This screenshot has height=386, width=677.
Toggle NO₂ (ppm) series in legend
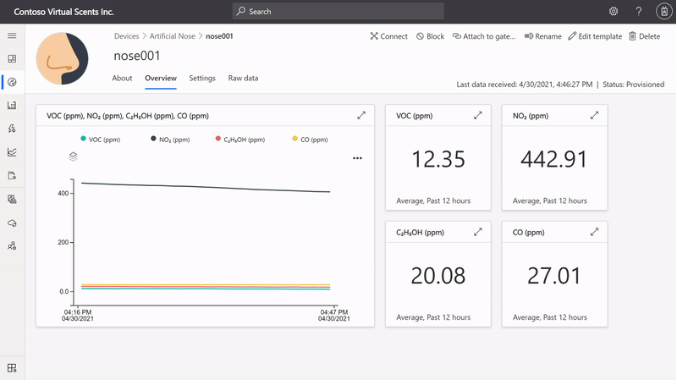tap(170, 139)
